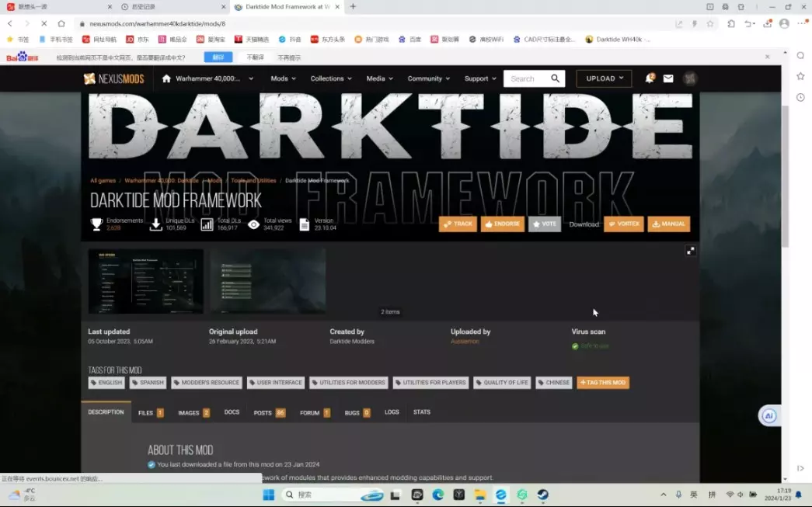The image size is (812, 507).
Task: Open the Tools and Utilities breadcrumb link
Action: coord(253,181)
